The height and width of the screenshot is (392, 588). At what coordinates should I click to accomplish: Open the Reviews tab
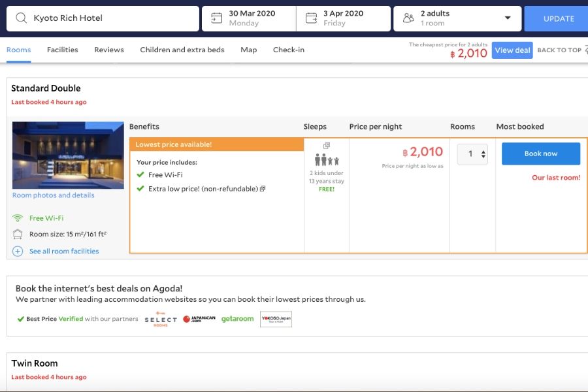pyautogui.click(x=109, y=50)
